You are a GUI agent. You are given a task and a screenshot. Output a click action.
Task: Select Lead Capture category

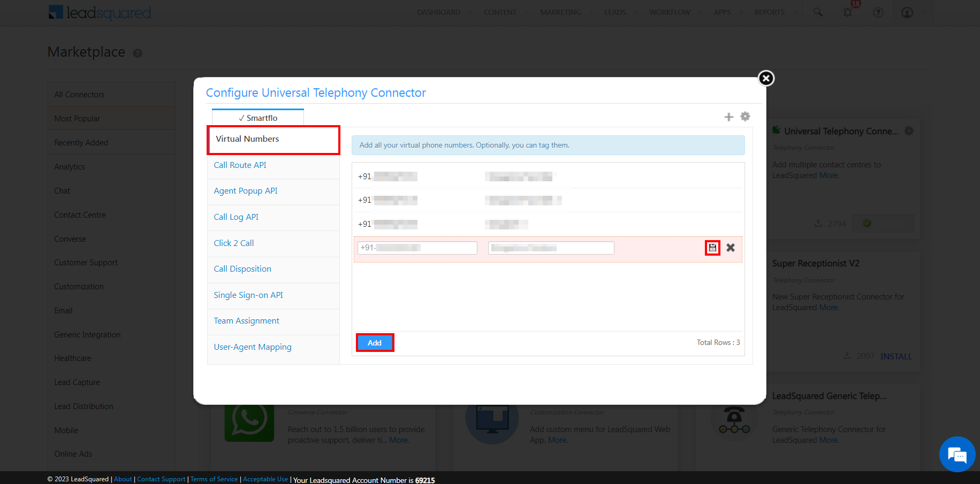pyautogui.click(x=111, y=382)
